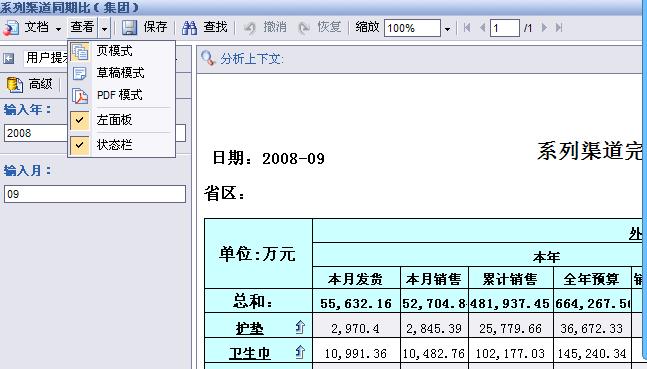Collapse the 查看 dropdown arrow
The image size is (647, 369).
pos(104,28)
